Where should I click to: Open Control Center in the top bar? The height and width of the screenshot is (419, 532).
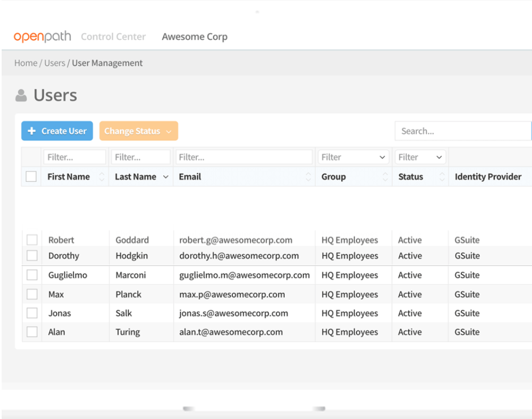[113, 37]
